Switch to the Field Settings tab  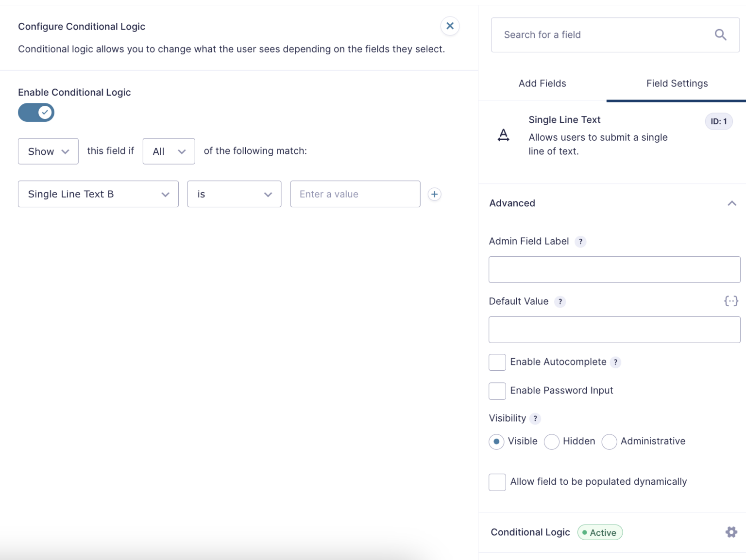pyautogui.click(x=677, y=83)
